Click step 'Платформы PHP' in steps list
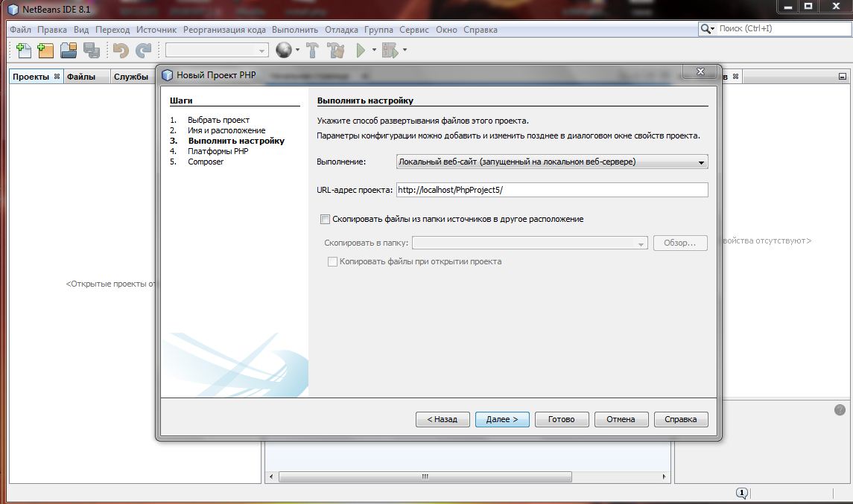 pos(218,151)
